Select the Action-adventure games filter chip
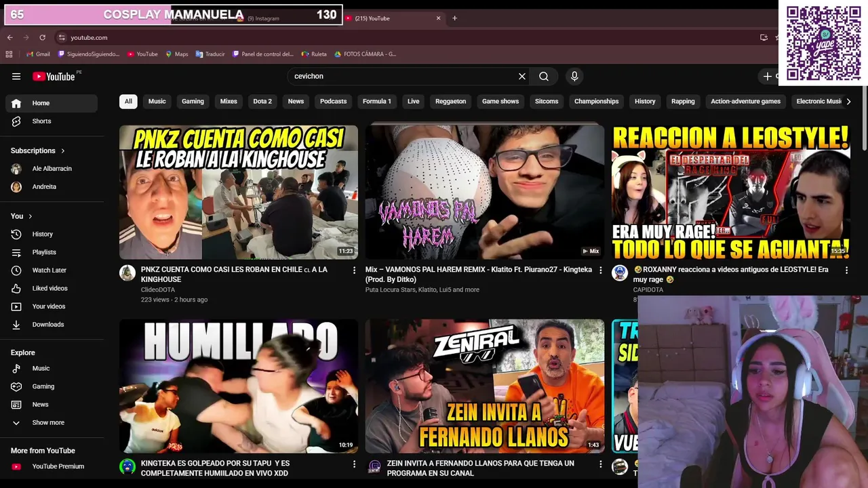Screen dimensions: 868x488 coord(745,102)
